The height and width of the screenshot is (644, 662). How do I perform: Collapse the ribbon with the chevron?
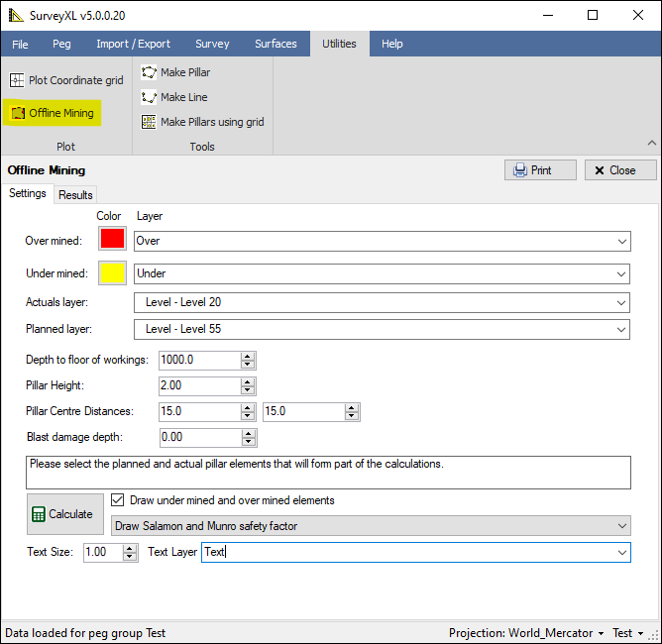651,144
